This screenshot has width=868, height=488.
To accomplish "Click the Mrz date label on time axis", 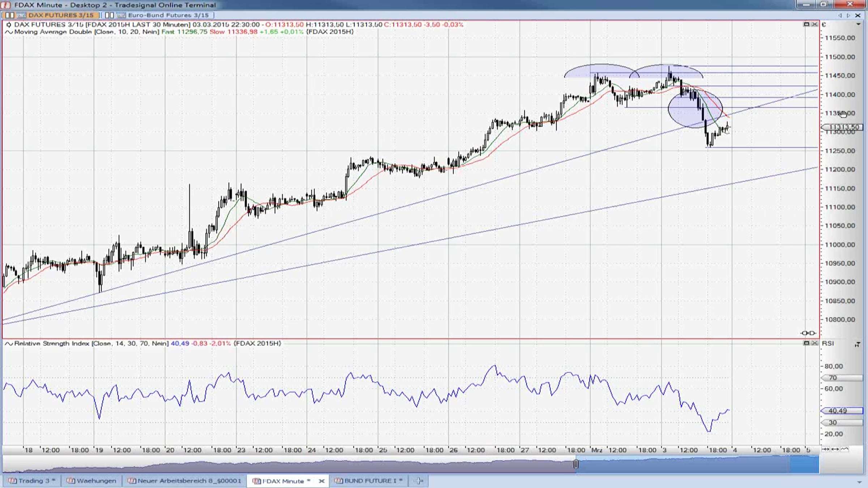I will [x=597, y=450].
